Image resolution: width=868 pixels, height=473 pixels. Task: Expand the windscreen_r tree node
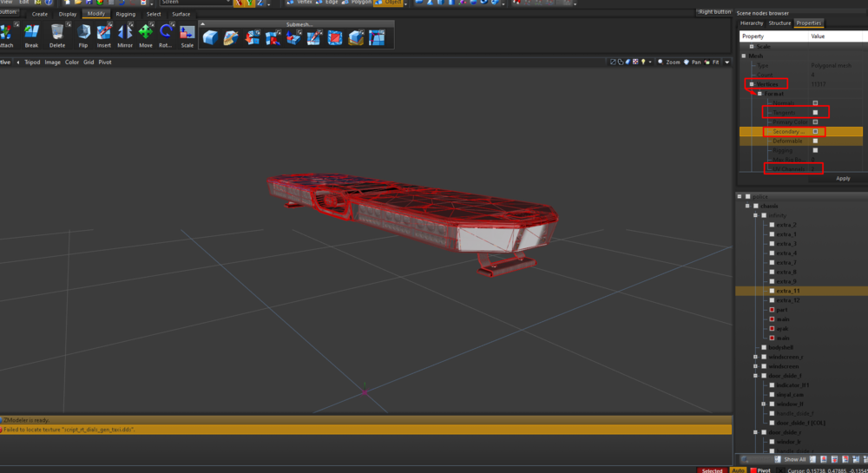(757, 357)
